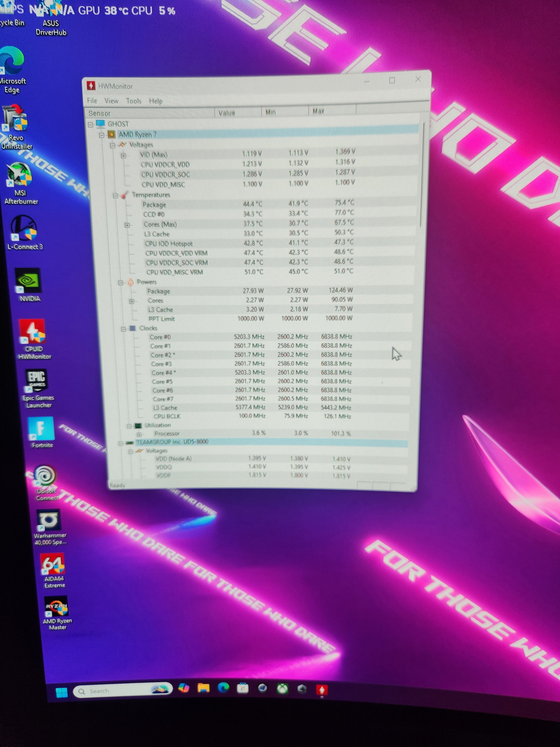Collapse the Clocks group
Viewport: 560px width, 747px height.
tap(124, 329)
